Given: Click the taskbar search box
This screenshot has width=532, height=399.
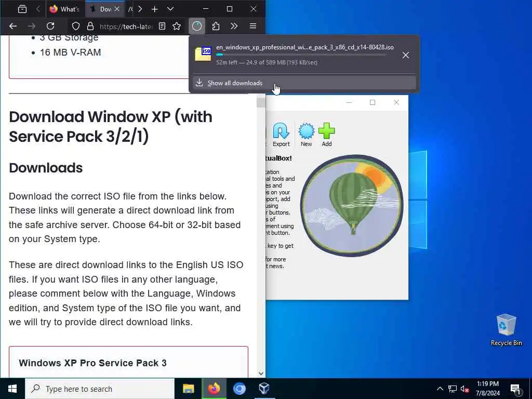Looking at the screenshot, I should pos(100,389).
